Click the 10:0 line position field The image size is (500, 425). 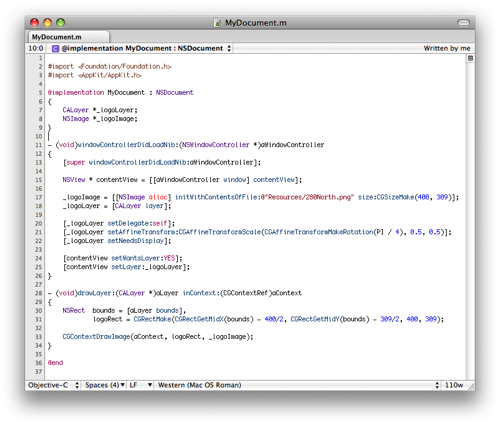(36, 48)
